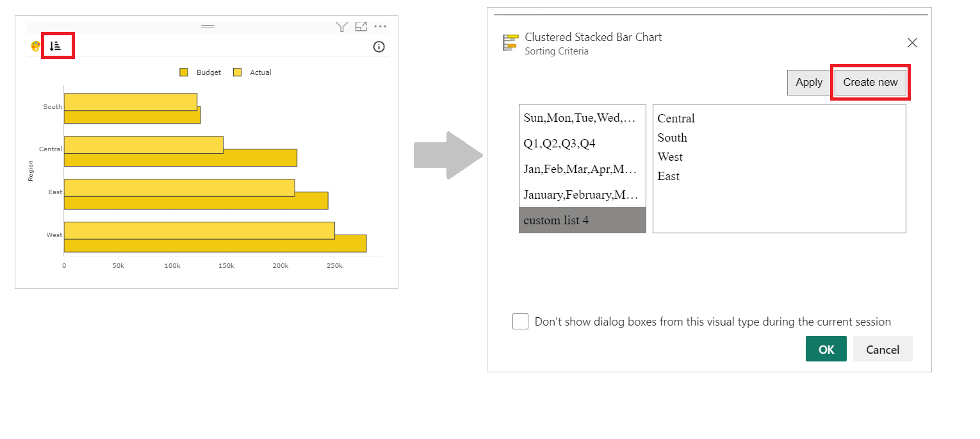Screen dimensions: 980x439
Task: Click the filter funnel icon
Action: 341,26
